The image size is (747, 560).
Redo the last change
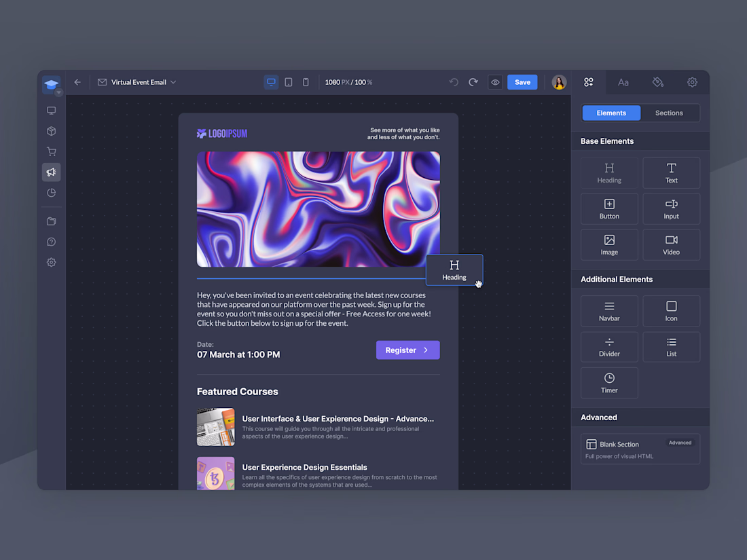pyautogui.click(x=473, y=82)
